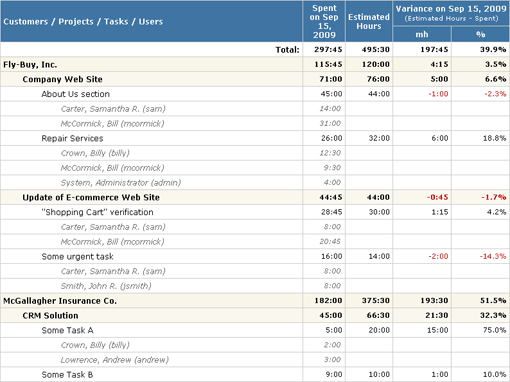510x382 pixels.
Task: Select the "Shopping Cart" verification task
Action: click(97, 212)
